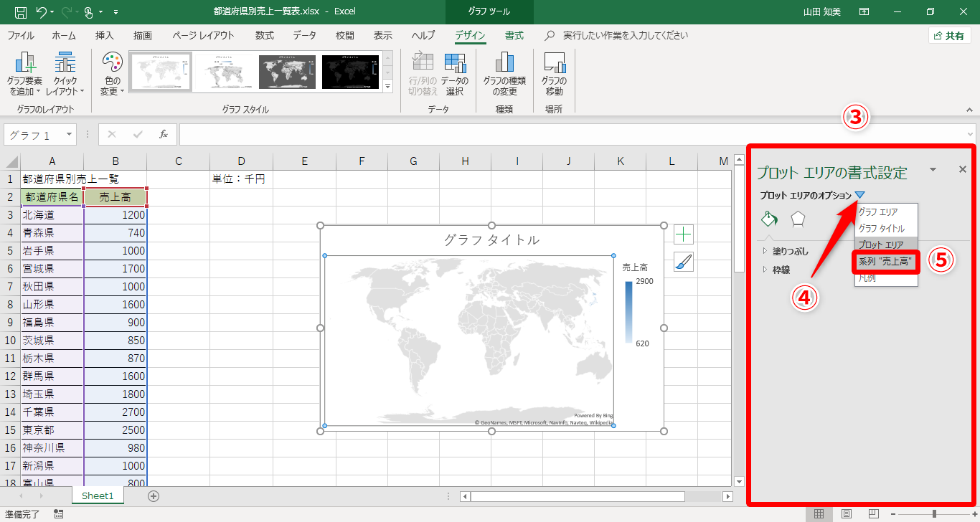Image resolution: width=980 pixels, height=522 pixels.
Task: Open プロット エリアのオプション dropdown triangle
Action: coord(860,195)
